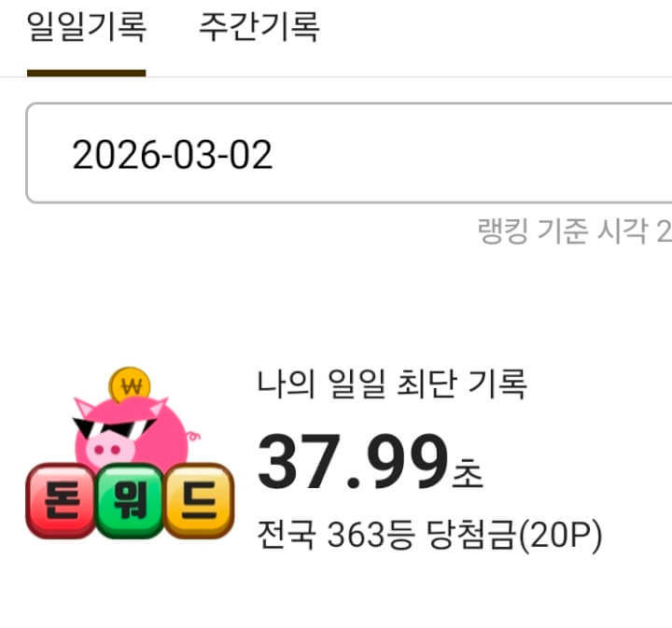Click empty space inside the date box

[x=471, y=153]
